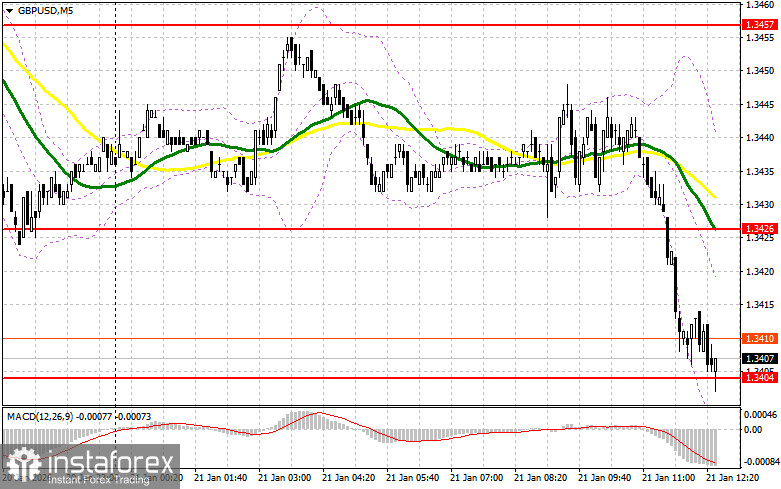781x489 pixels.
Task: Click the -0.00084 MACD scale value
Action: pyautogui.click(x=760, y=462)
